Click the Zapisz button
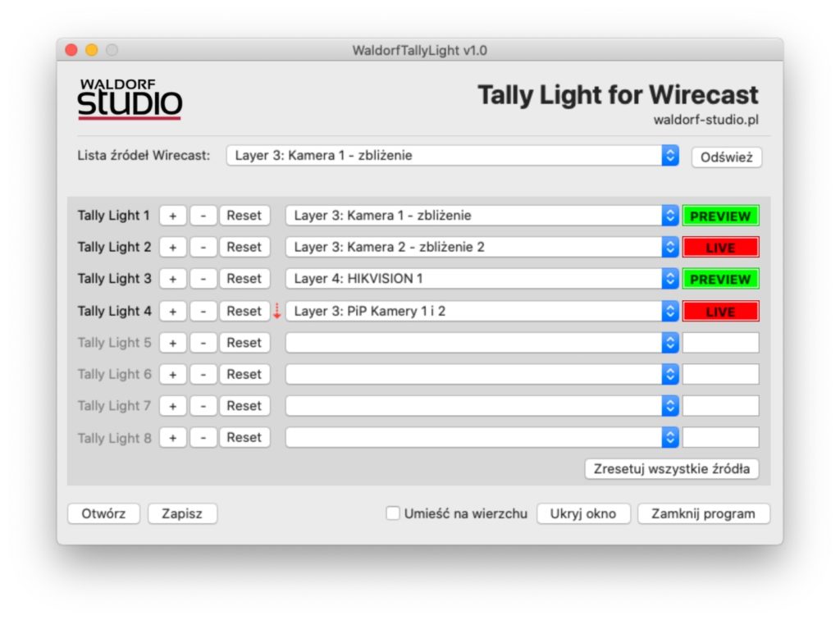This screenshot has height=620, width=840. (x=182, y=513)
